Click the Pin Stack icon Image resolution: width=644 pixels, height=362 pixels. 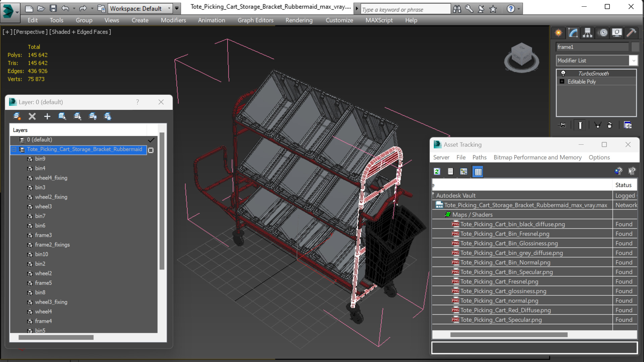pos(562,125)
